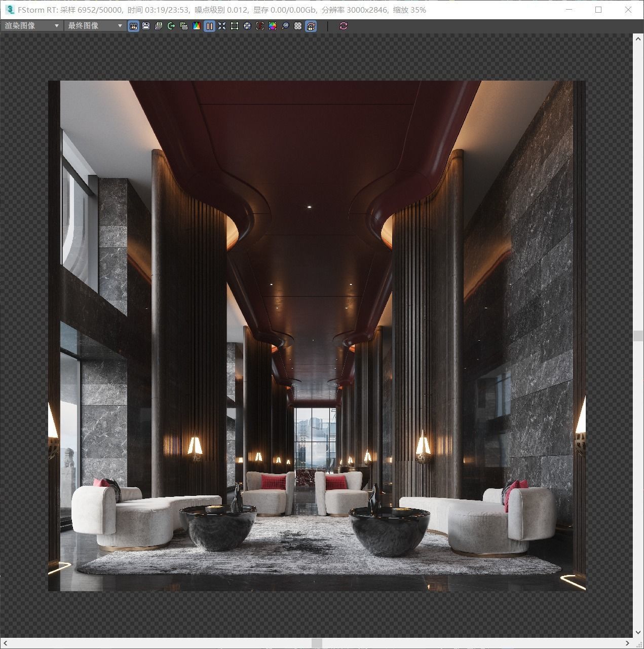Click the rendered lobby interior image

pyautogui.click(x=317, y=336)
